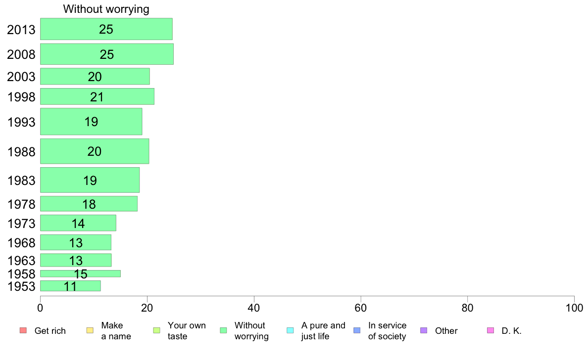The width and height of the screenshot is (588, 364).
Task: Click the 100 tick on the x-axis
Action: coord(574,308)
